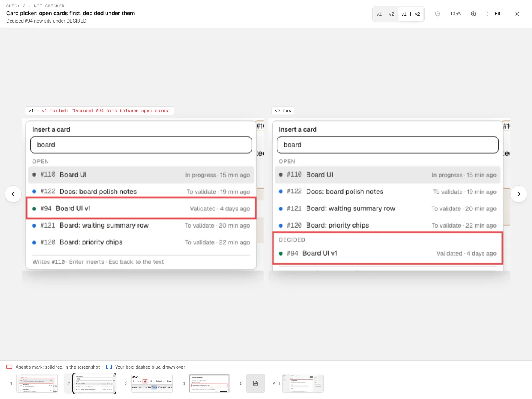The height and width of the screenshot is (399, 532).
Task: Close the check viewer with the X
Action: click(x=517, y=14)
